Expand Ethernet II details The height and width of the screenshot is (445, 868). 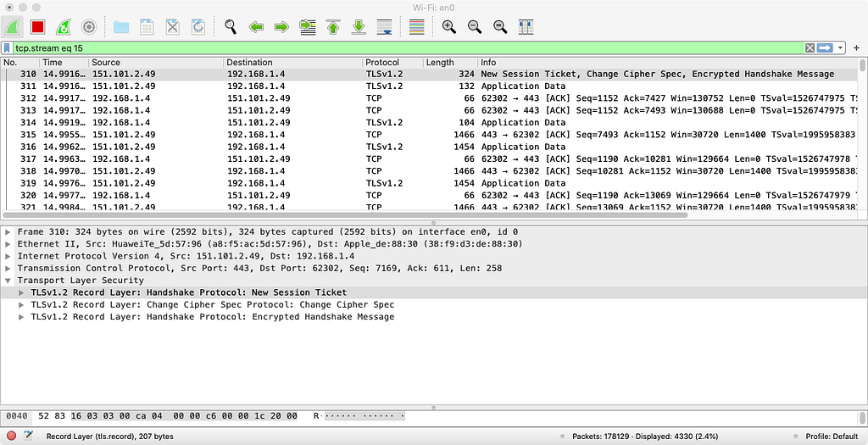click(8, 244)
